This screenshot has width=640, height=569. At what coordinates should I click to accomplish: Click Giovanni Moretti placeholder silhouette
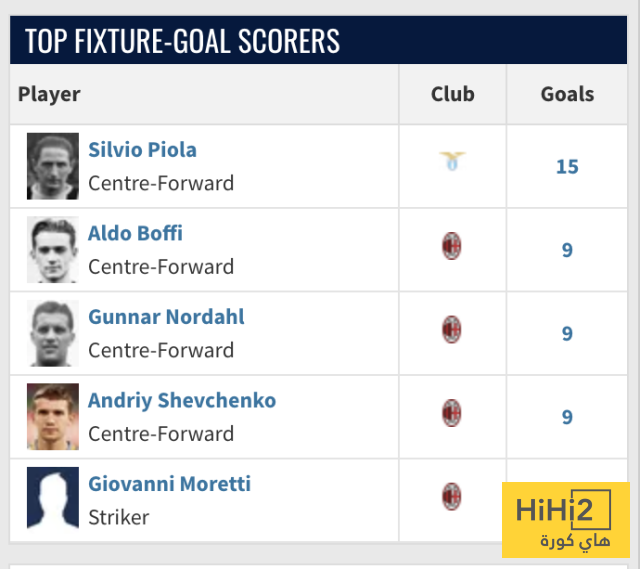pyautogui.click(x=53, y=499)
